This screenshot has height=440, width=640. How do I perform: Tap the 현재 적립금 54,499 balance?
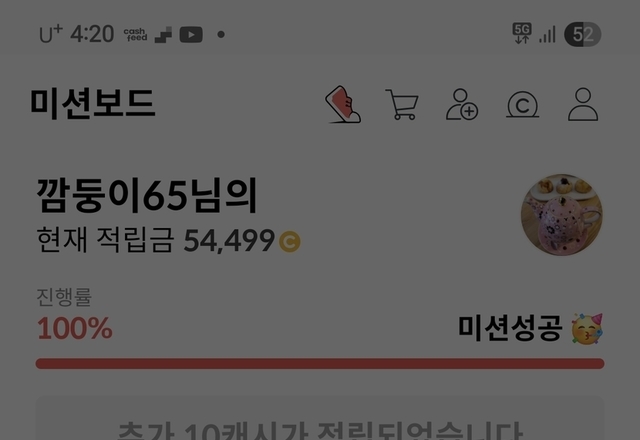(168, 240)
